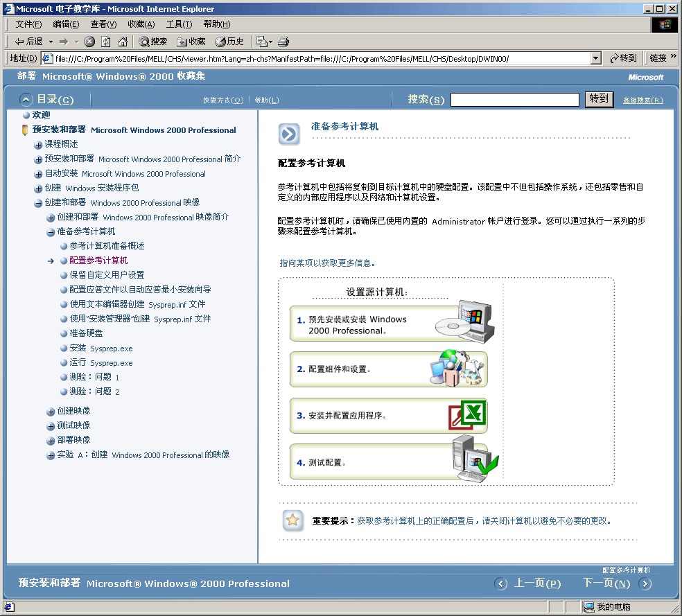This screenshot has height=616, width=682.
Task: Click the 我的电脑 status bar zone icon
Action: [589, 606]
